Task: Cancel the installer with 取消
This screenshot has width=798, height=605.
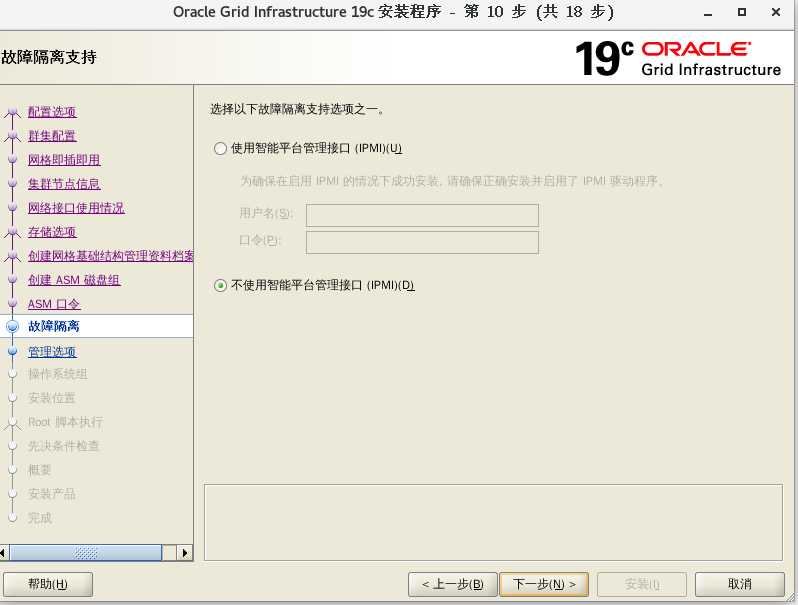Action: point(739,584)
